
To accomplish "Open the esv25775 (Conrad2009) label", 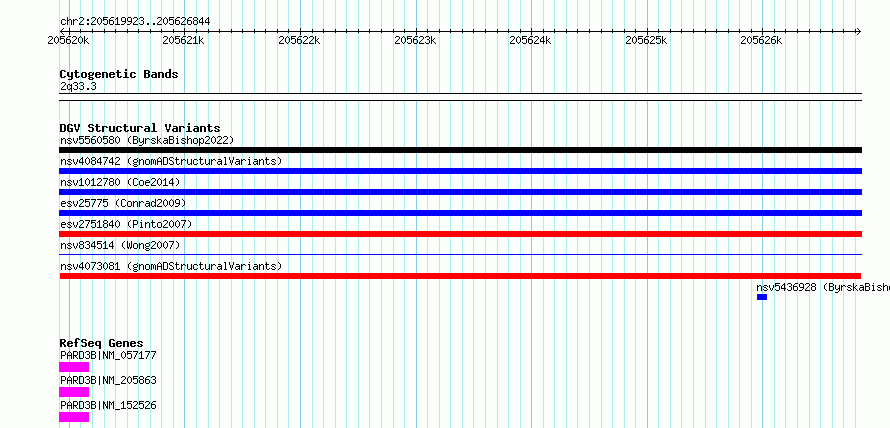I will (123, 203).
